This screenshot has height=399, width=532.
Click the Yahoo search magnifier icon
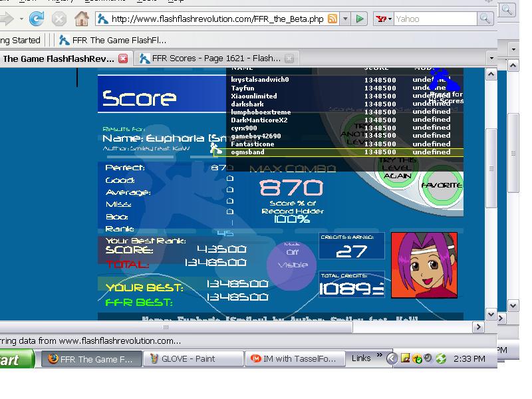485,19
